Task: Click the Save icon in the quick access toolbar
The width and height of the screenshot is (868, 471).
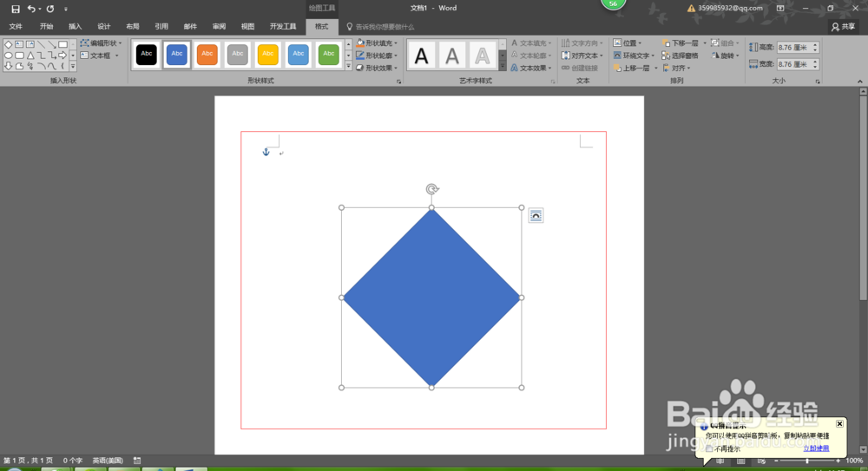Action: (16, 9)
